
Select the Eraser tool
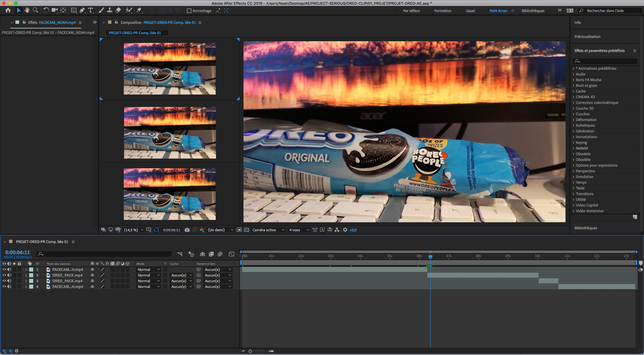(x=118, y=10)
